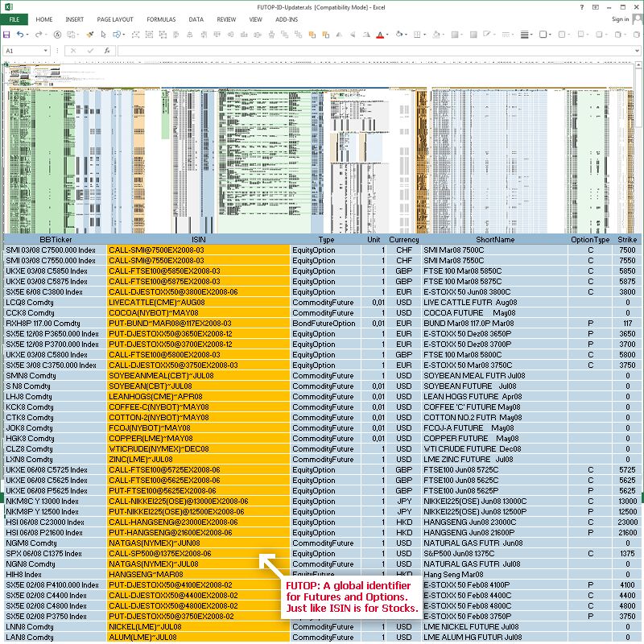This screenshot has height=644, width=644.
Task: Click the fill color paint bucket
Action: click(x=398, y=35)
